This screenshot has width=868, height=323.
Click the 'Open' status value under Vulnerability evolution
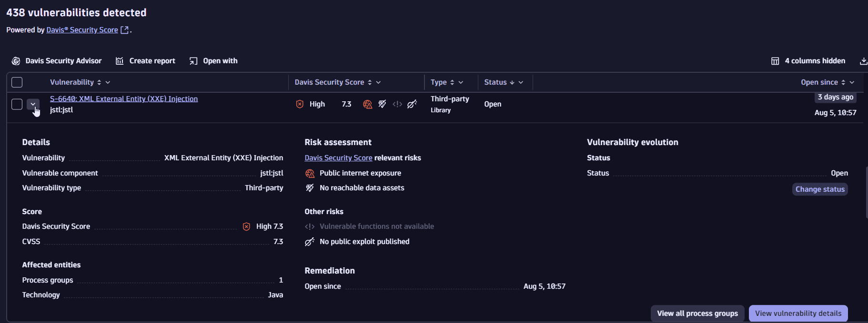[839, 173]
